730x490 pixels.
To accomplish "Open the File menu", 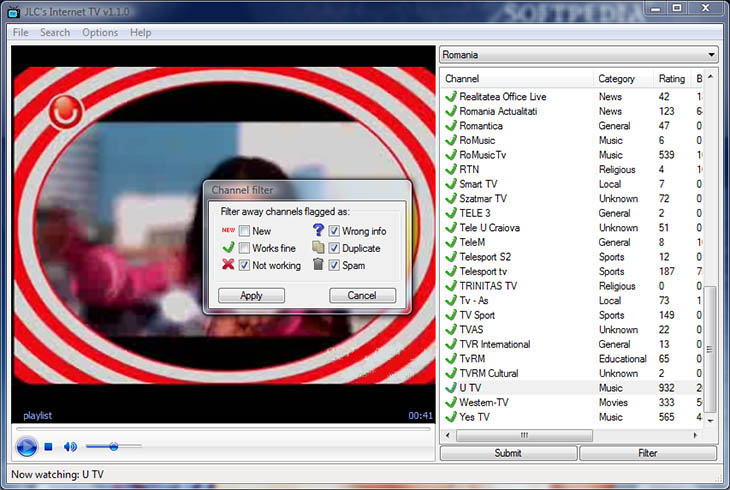I will pos(20,33).
